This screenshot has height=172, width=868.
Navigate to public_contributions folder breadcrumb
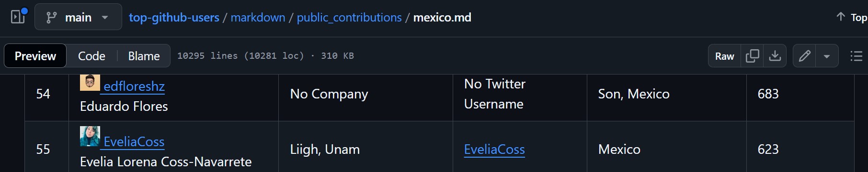[349, 18]
